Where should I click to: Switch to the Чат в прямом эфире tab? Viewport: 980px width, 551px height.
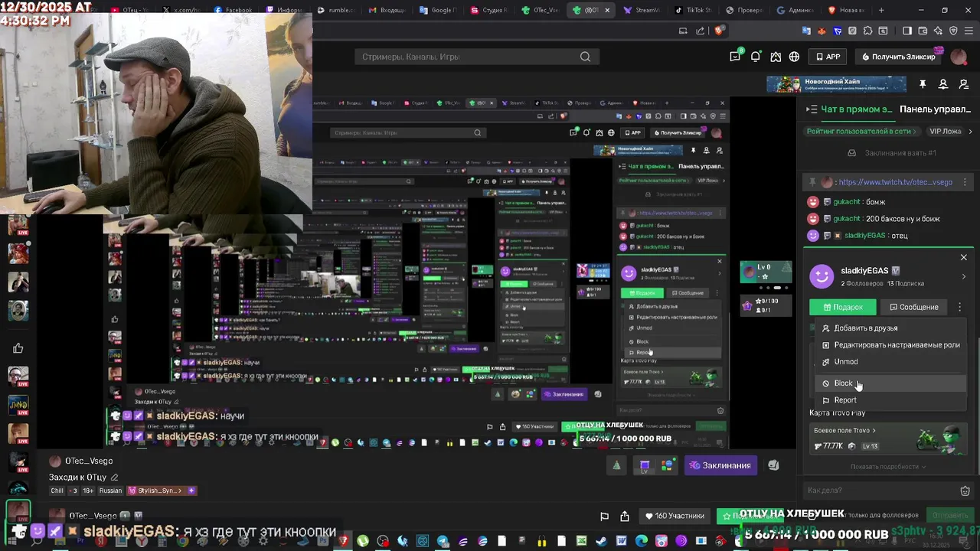[x=857, y=109]
